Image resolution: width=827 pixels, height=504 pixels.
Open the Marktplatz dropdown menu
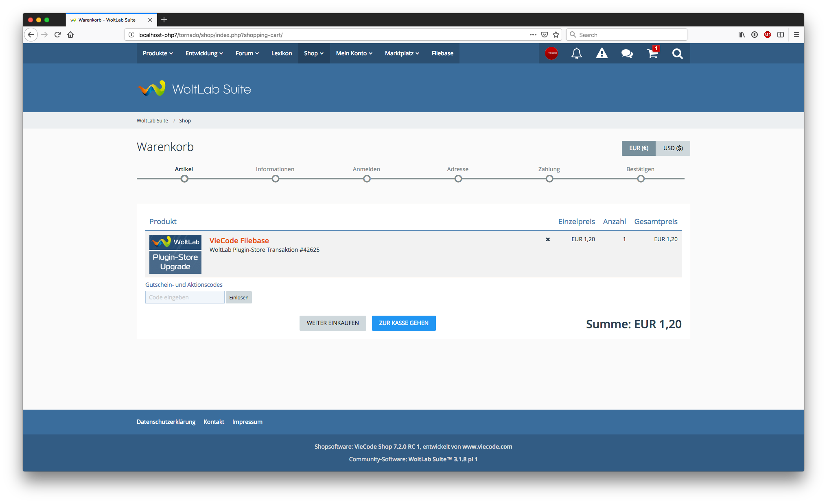[402, 53]
